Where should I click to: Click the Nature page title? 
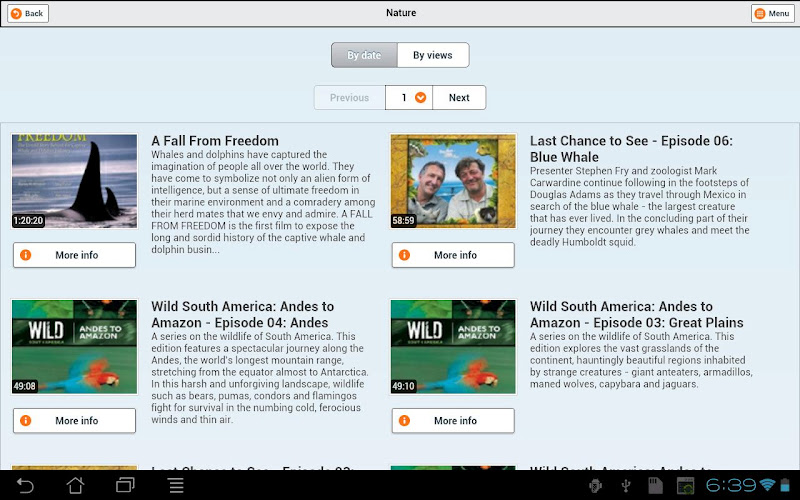[401, 13]
